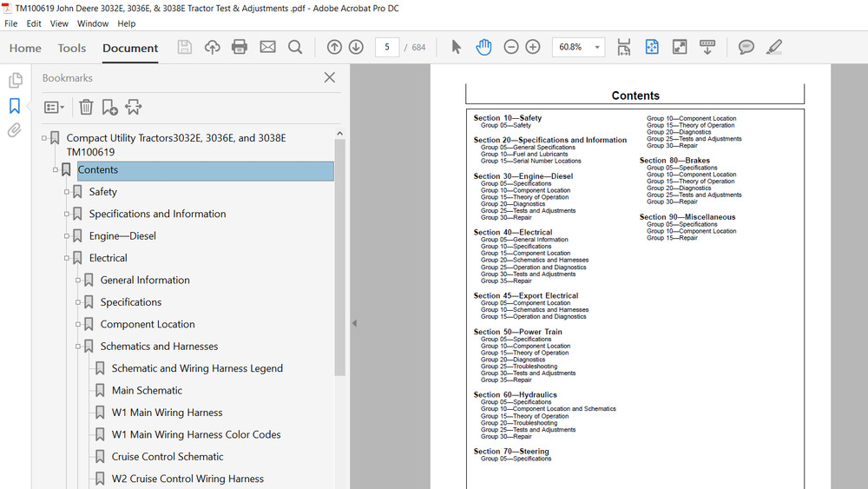Go to previous page arrow
This screenshot has width=868, height=489.
click(x=334, y=47)
